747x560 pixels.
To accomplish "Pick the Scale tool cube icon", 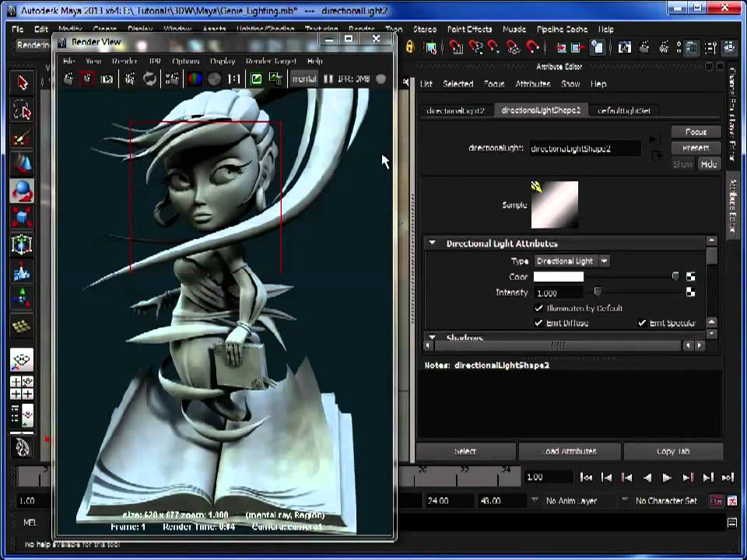I will pyautogui.click(x=22, y=218).
